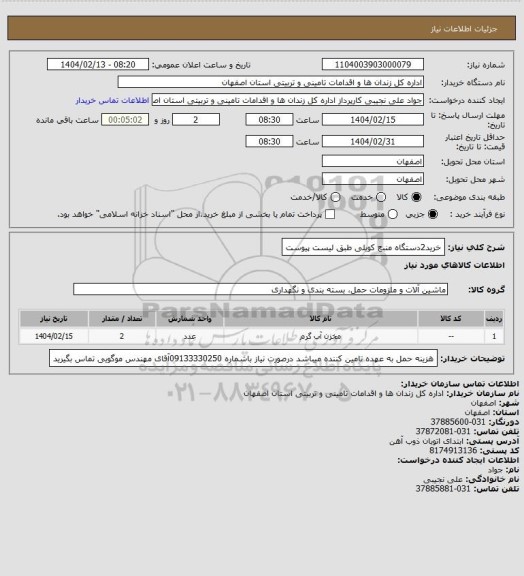Click the مخزن آب گرم item cell
The height and width of the screenshot is (576, 524).
(320, 336)
